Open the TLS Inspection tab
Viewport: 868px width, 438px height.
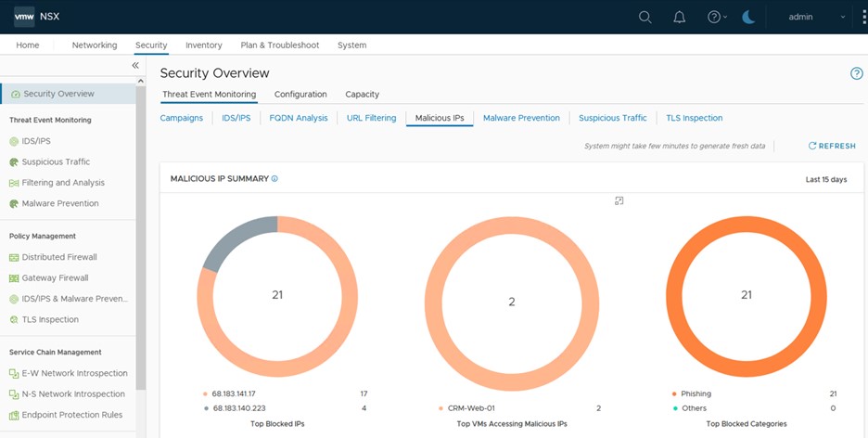pyautogui.click(x=694, y=118)
